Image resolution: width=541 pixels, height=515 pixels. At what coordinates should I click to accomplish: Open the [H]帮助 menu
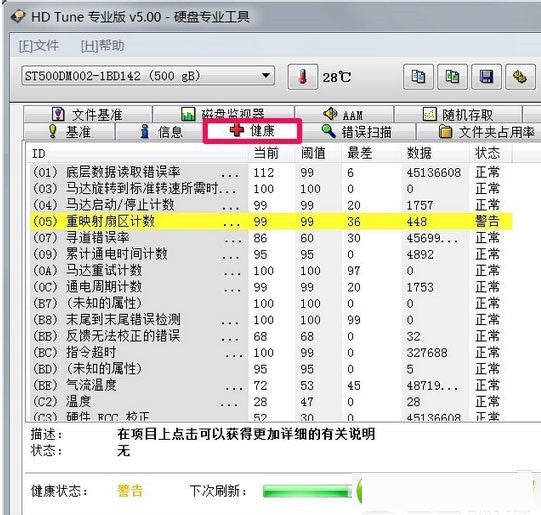click(102, 46)
